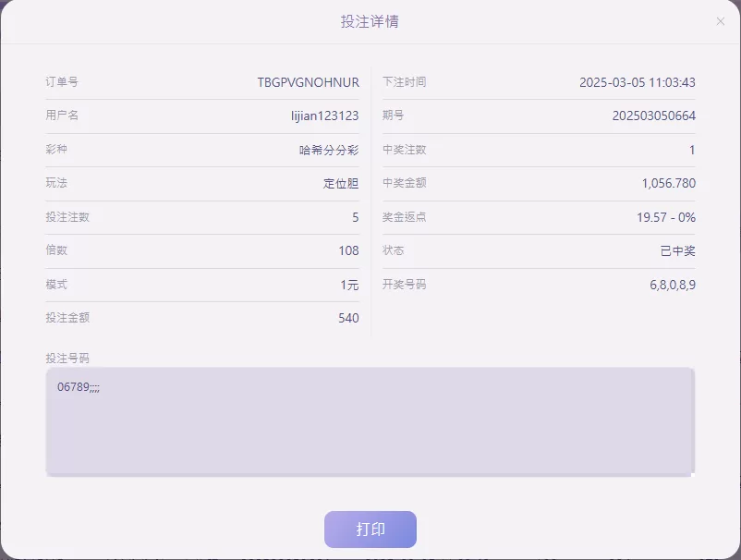Image resolution: width=741 pixels, height=560 pixels.
Task: Click the 开奖号码 label
Action: pyautogui.click(x=404, y=285)
